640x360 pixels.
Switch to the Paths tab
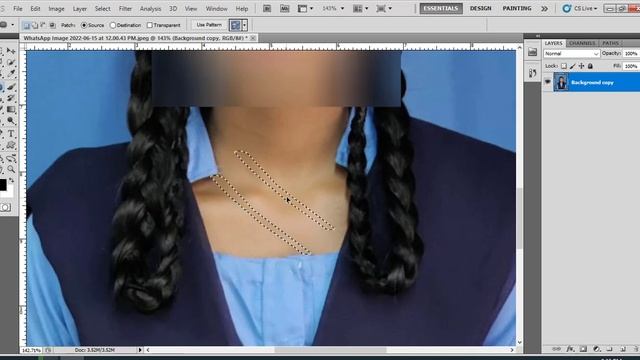610,43
